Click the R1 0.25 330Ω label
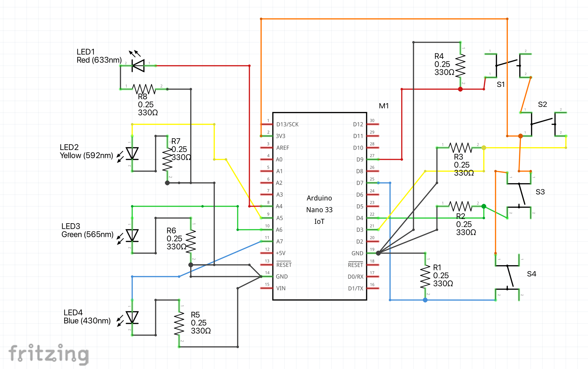The height and width of the screenshot is (369, 588). pyautogui.click(x=443, y=276)
